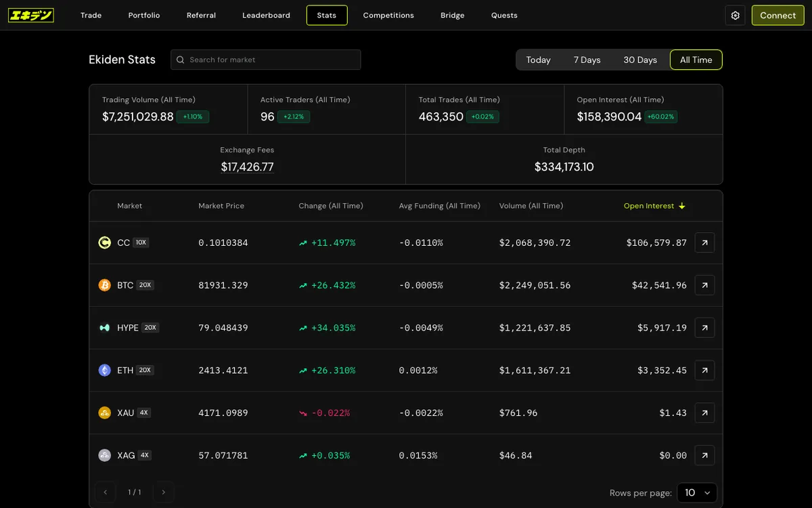Click the search magnifier icon
Viewport: 812px width, 508px height.
180,60
